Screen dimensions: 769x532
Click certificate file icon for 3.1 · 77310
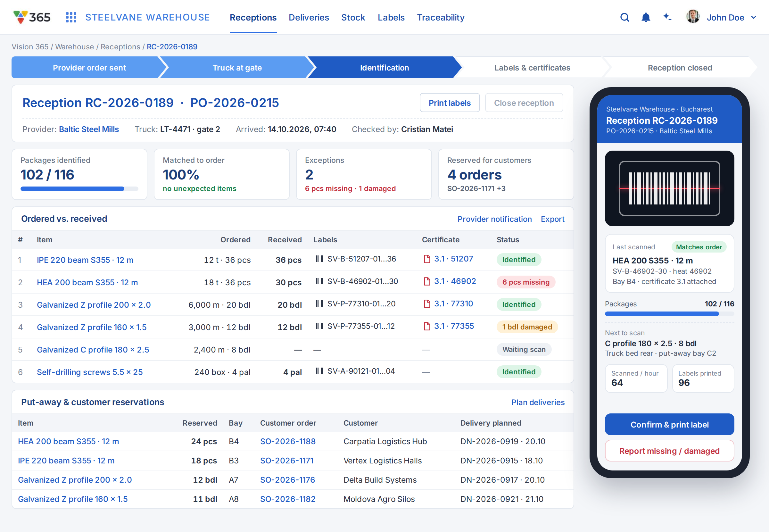pyautogui.click(x=426, y=304)
